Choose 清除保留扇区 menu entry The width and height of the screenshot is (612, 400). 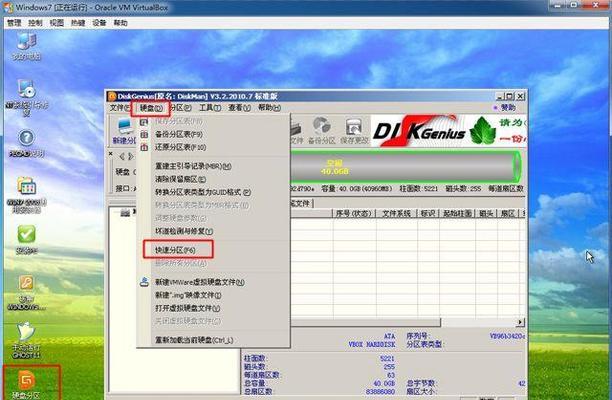pos(213,179)
